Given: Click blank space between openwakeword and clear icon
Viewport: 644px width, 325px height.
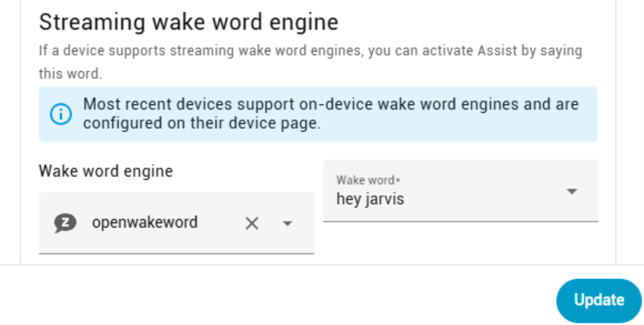Looking at the screenshot, I should [x=221, y=223].
